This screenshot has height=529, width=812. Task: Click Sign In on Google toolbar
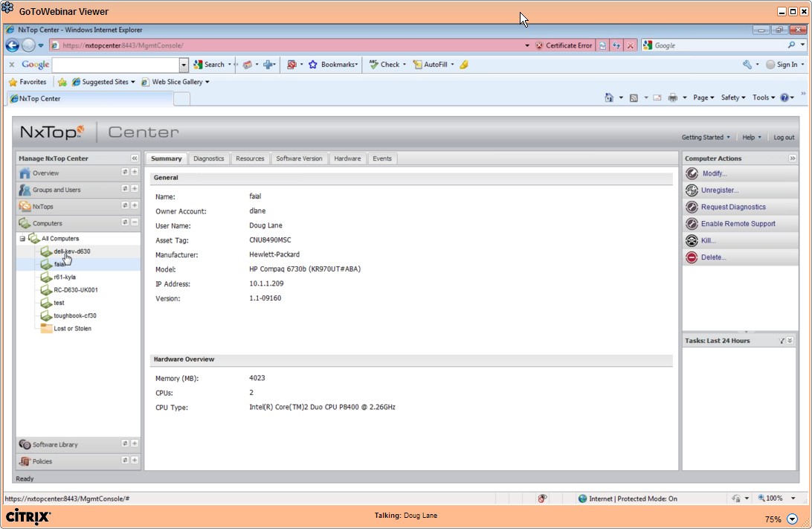click(x=782, y=64)
